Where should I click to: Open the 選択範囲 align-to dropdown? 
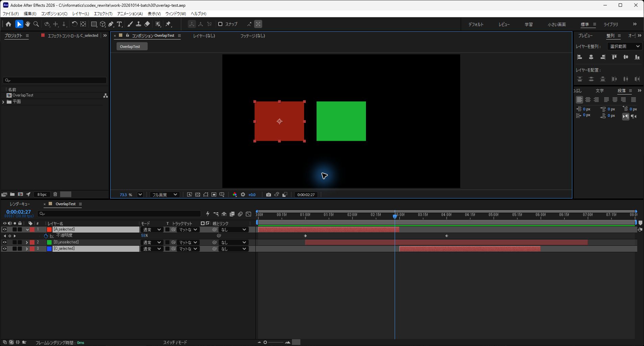(624, 46)
